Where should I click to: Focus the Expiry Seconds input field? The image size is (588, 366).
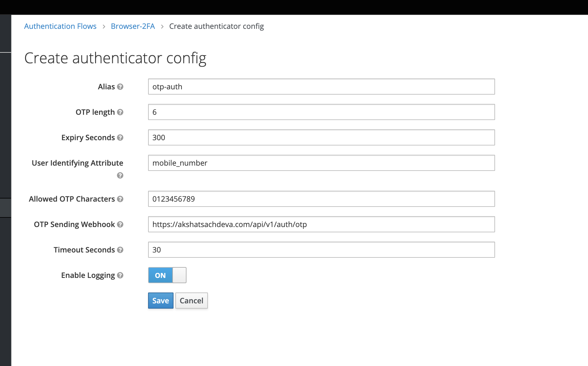tap(321, 137)
